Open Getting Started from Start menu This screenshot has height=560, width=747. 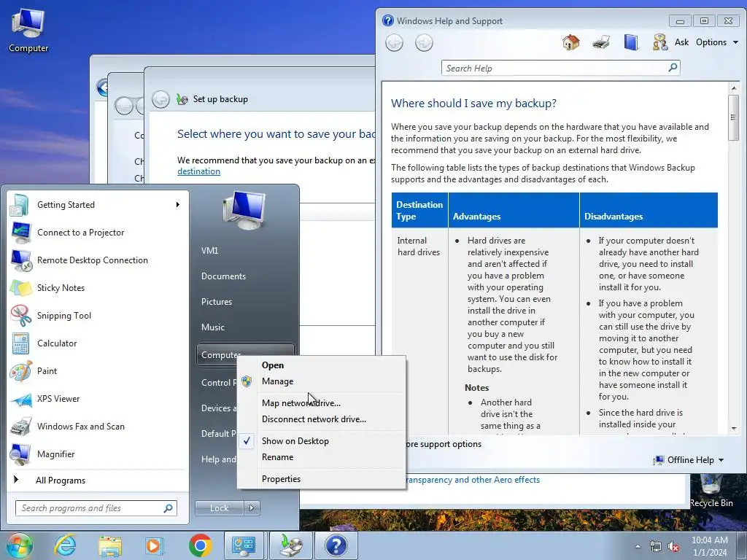98,205
